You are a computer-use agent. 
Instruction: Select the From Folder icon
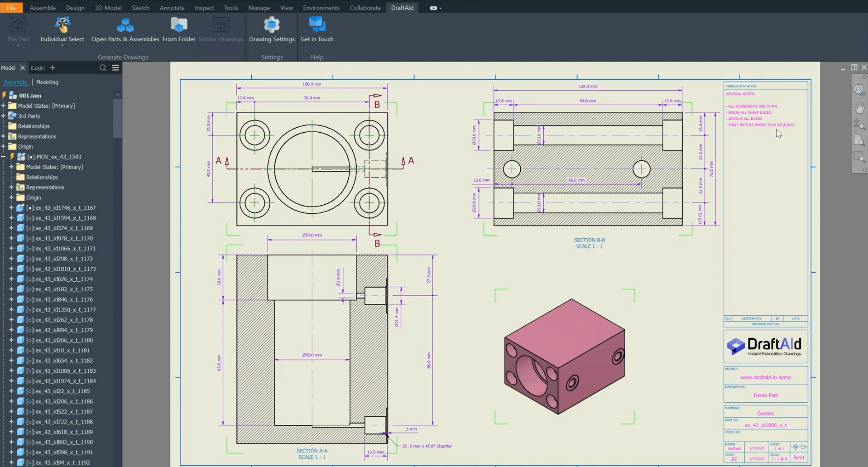[178, 25]
